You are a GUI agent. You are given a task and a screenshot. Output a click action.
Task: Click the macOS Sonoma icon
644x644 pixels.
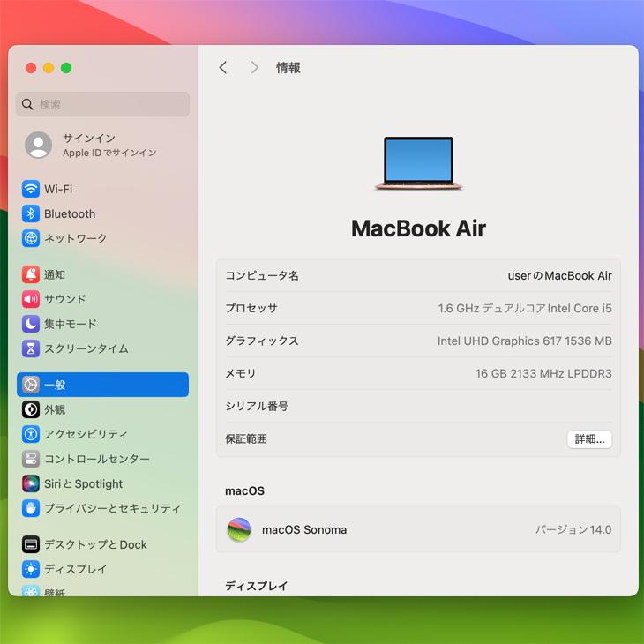(239, 529)
